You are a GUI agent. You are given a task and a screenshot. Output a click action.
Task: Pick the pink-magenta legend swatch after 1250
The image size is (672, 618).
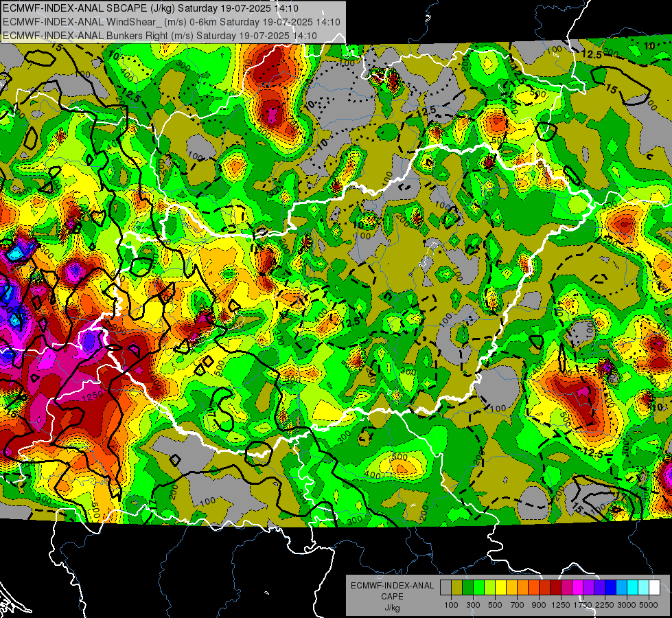click(x=566, y=588)
